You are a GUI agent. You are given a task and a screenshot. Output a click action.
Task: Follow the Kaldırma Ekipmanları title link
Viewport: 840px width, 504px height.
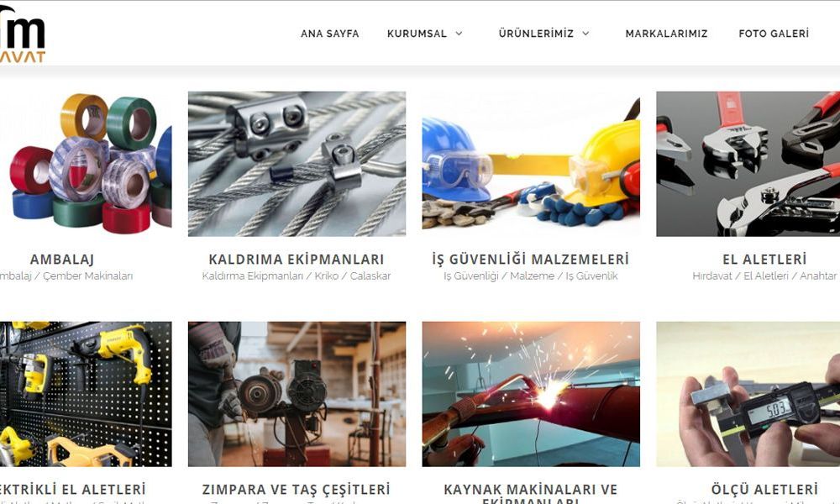coord(297,260)
